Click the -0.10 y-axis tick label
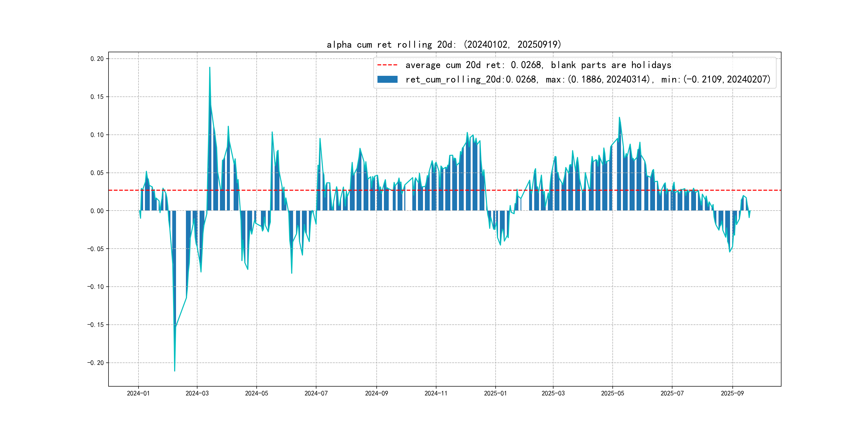Screen dimensions: 868x434 point(96,287)
